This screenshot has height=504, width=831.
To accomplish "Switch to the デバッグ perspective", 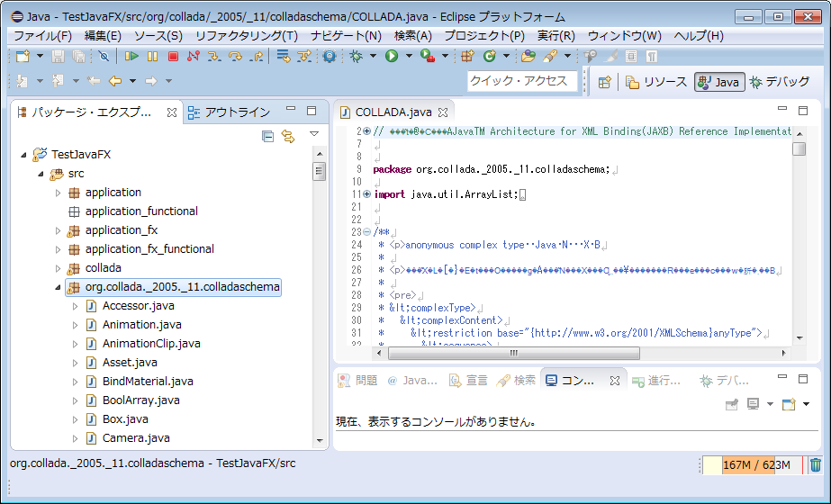I will [780, 82].
